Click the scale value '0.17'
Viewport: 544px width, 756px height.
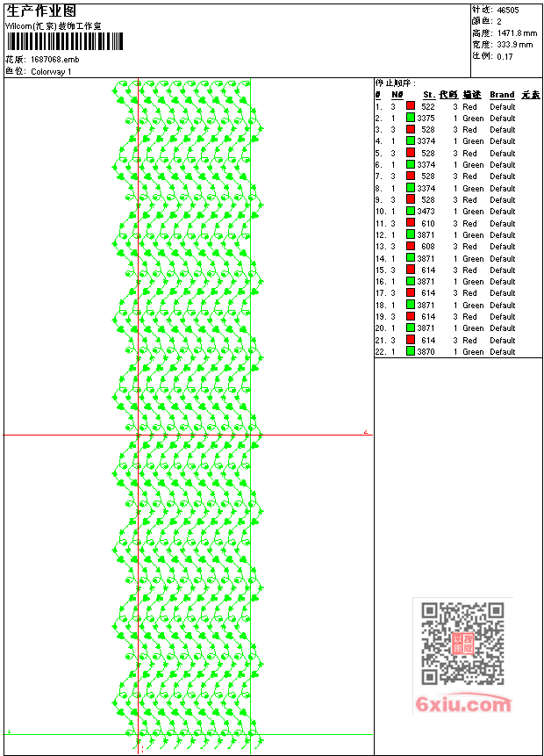[x=505, y=56]
